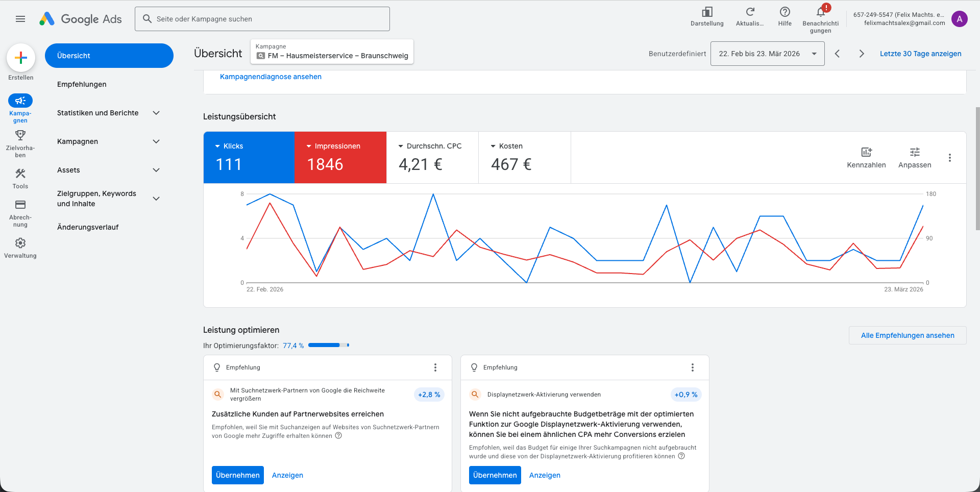Open the hamburger main menu
The width and height of the screenshot is (980, 492).
(x=20, y=19)
